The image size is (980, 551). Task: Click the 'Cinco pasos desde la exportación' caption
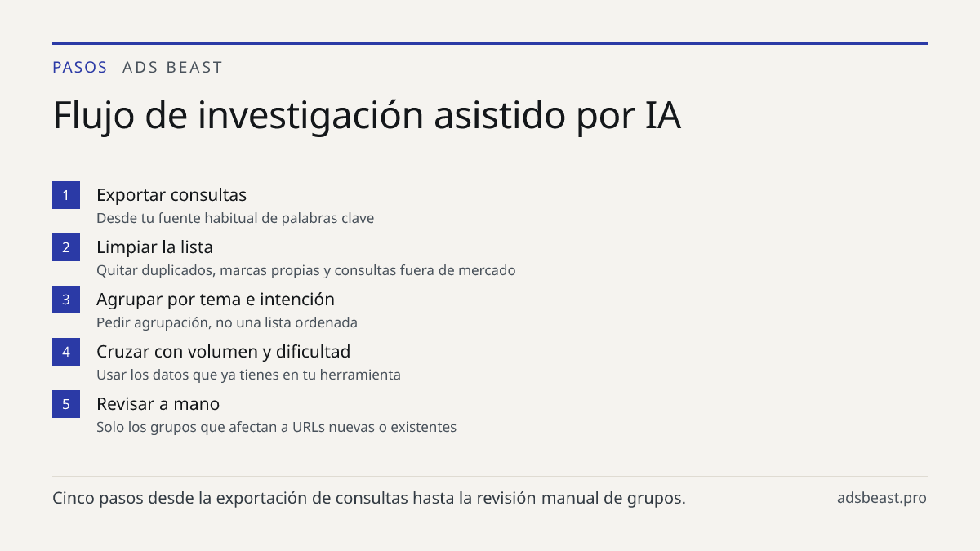pyautogui.click(x=369, y=498)
